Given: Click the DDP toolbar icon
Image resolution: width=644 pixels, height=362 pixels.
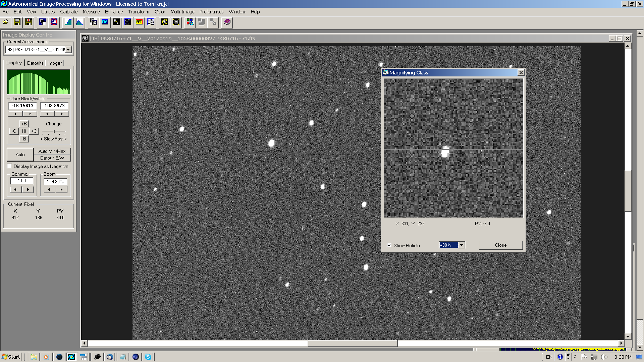Looking at the screenshot, I should 105,22.
